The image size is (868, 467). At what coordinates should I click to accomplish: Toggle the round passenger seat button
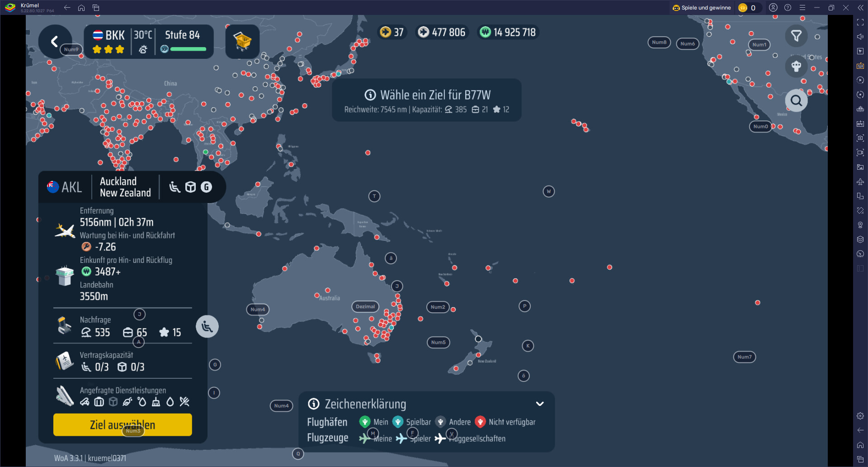pos(207,326)
